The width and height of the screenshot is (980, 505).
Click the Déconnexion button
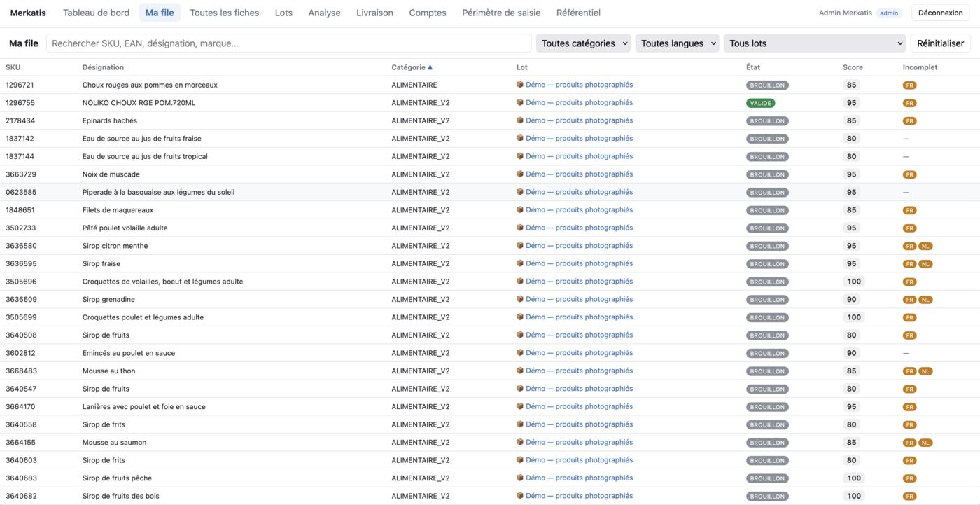point(940,13)
